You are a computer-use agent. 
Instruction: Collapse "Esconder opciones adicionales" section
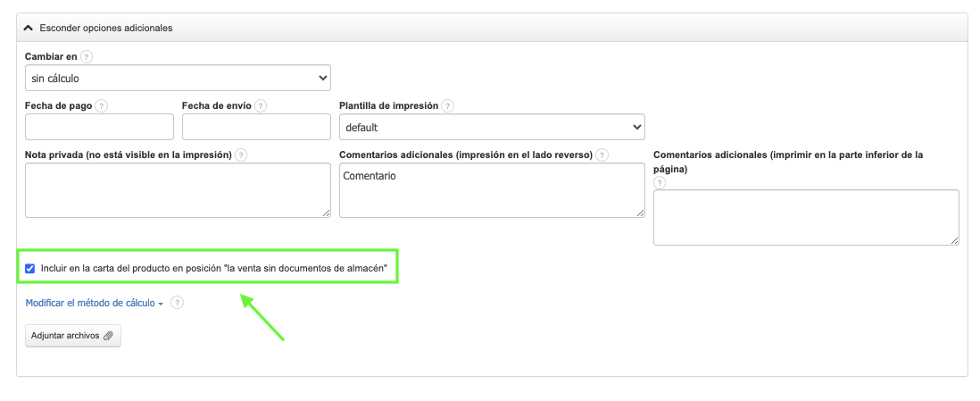[105, 28]
